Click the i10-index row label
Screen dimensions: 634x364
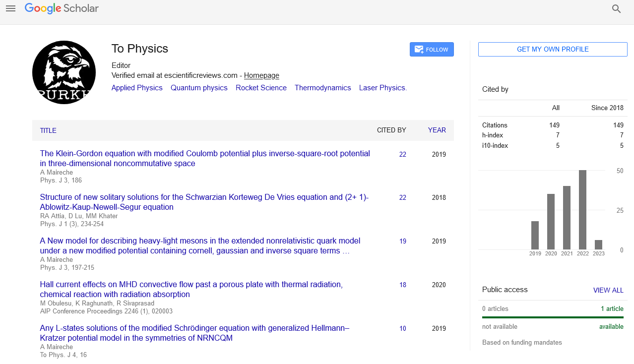click(495, 145)
